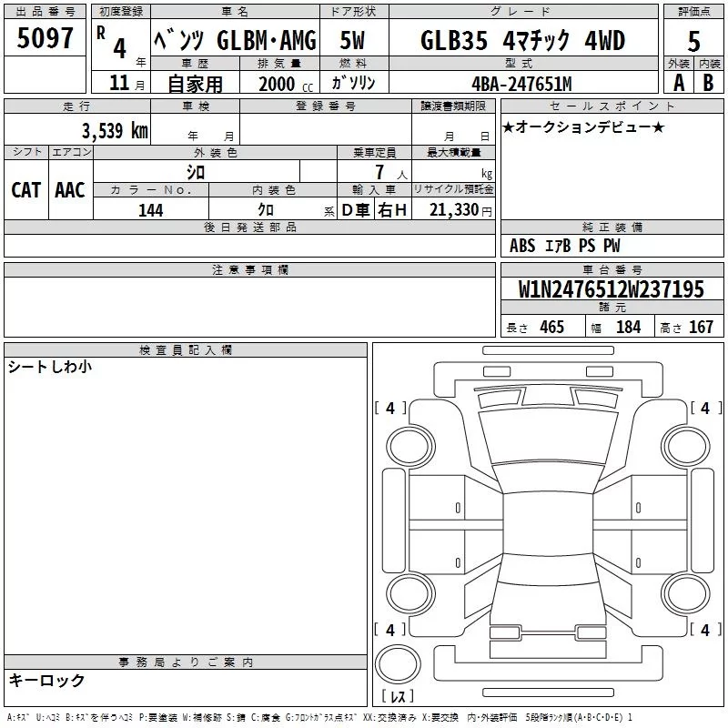Click the exterior grade A cell
This screenshot has height=728, width=728.
[678, 83]
